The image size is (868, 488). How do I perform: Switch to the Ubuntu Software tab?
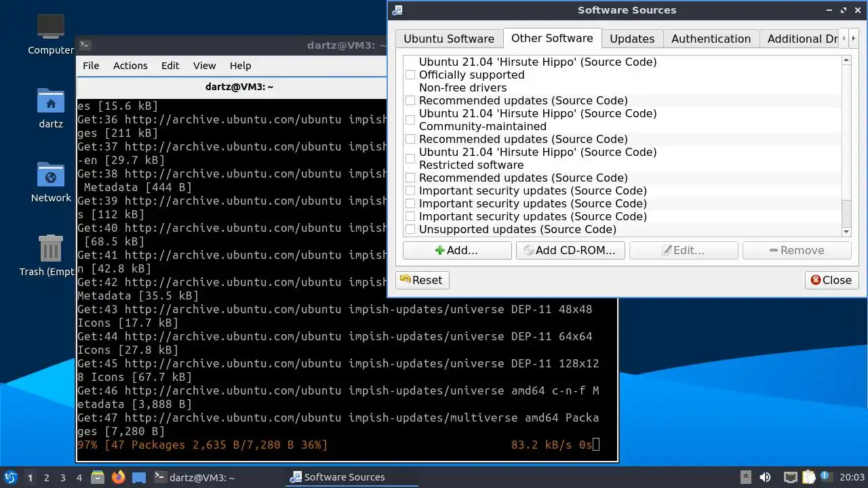(449, 39)
